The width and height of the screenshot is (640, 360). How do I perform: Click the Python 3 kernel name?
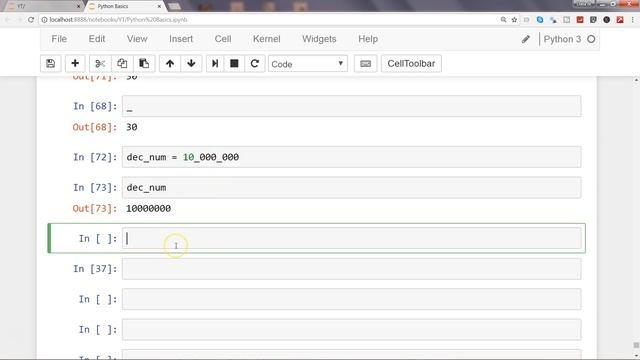click(562, 39)
